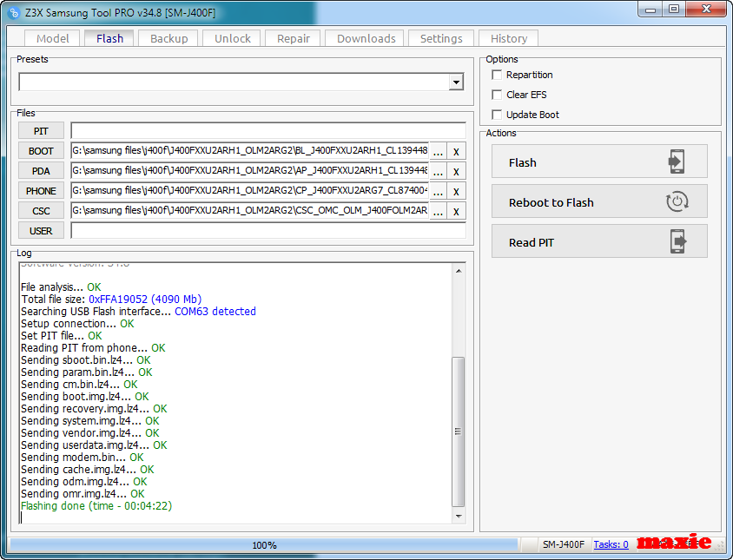Viewport: 733px width, 560px height.
Task: Click SM-J400F in status bar
Action: click(x=564, y=544)
